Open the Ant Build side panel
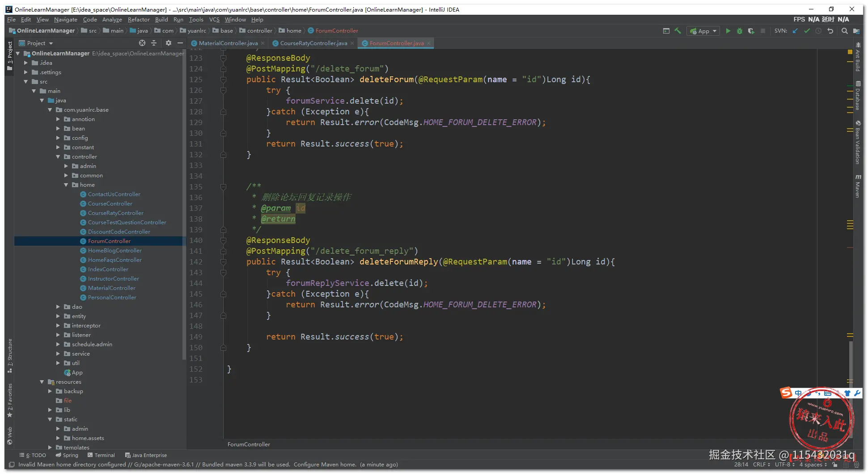Viewport: 868px width, 474px height. [858, 57]
